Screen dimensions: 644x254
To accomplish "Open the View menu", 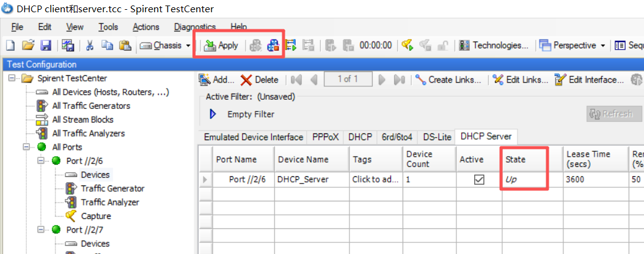I will point(75,27).
